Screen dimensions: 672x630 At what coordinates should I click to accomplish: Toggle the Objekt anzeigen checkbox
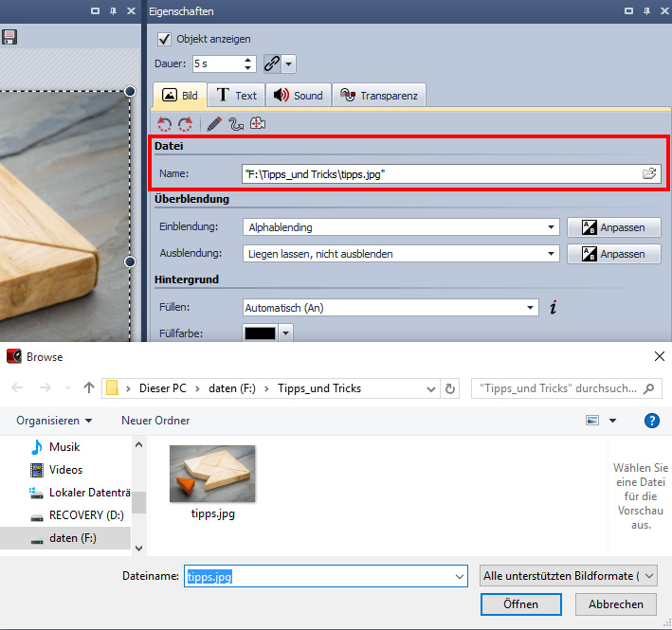pyautogui.click(x=164, y=39)
